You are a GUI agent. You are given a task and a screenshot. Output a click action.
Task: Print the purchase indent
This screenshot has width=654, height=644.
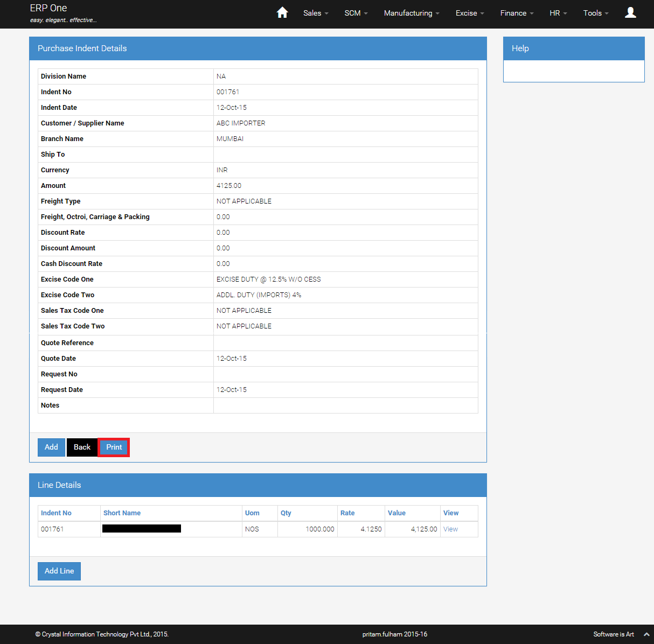tap(114, 447)
